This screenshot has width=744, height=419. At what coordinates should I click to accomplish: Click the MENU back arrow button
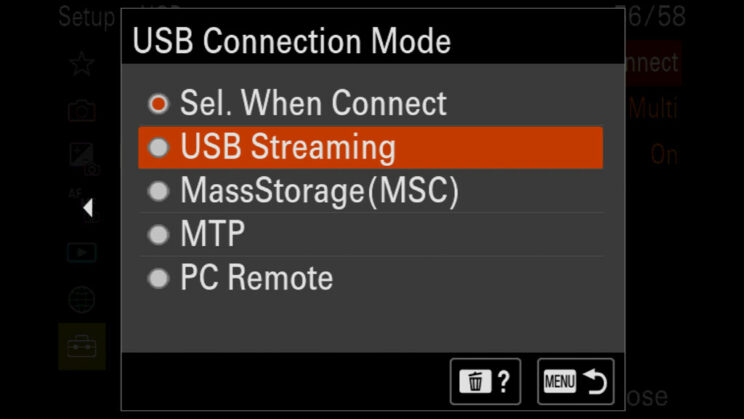pos(576,382)
